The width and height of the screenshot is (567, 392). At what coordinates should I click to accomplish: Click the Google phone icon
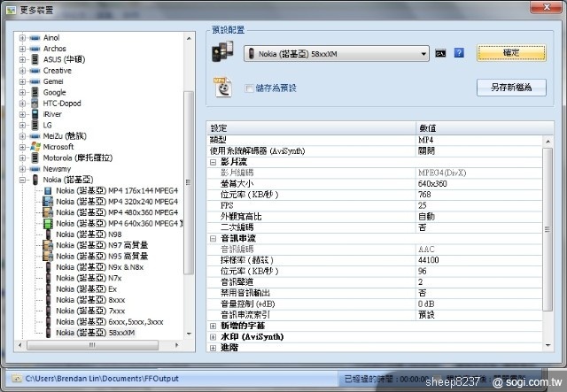(35, 92)
